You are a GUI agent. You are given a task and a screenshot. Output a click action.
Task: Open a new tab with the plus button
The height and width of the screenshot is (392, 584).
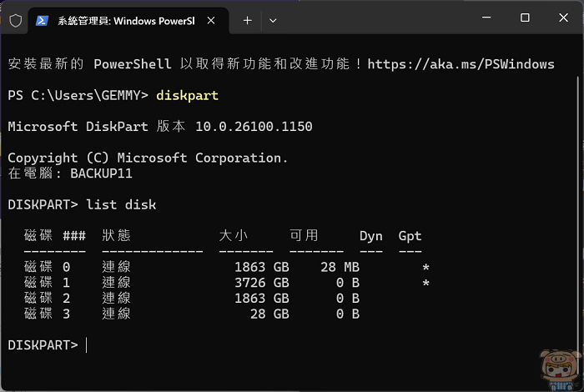pyautogui.click(x=247, y=20)
